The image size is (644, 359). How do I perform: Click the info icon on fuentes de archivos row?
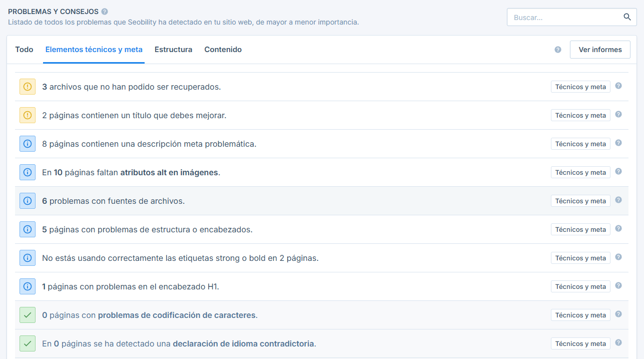click(x=27, y=200)
